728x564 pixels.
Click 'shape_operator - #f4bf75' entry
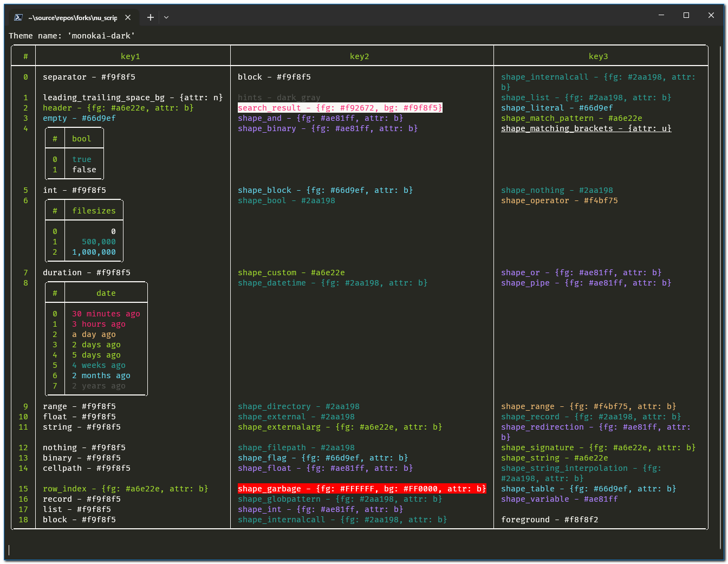click(x=560, y=200)
